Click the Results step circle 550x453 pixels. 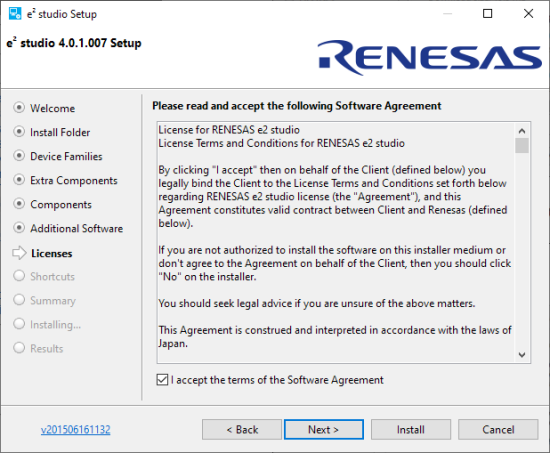19,348
